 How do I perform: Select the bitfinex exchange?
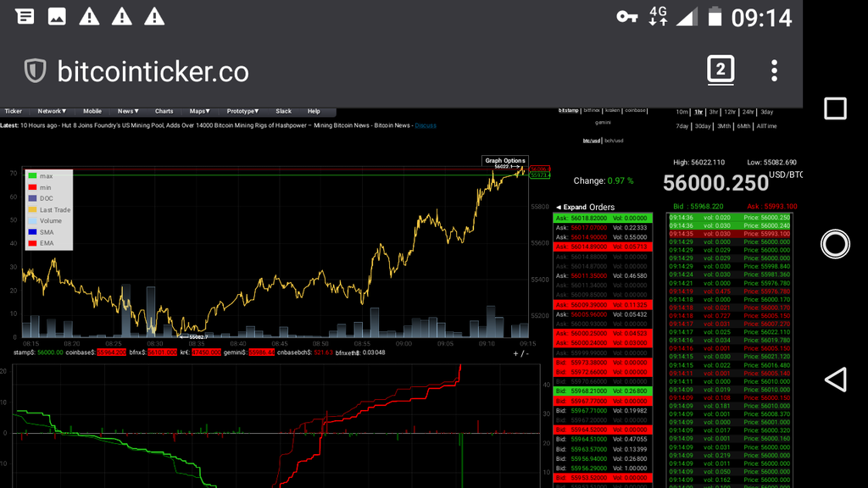click(592, 111)
